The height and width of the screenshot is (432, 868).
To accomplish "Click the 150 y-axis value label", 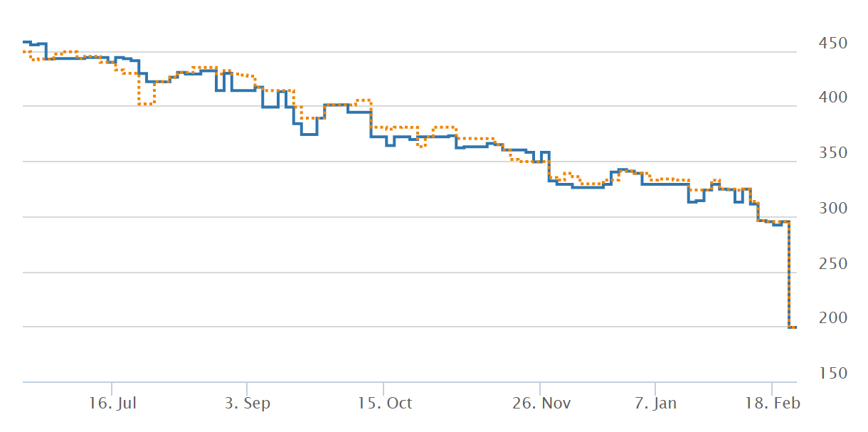I will [832, 374].
